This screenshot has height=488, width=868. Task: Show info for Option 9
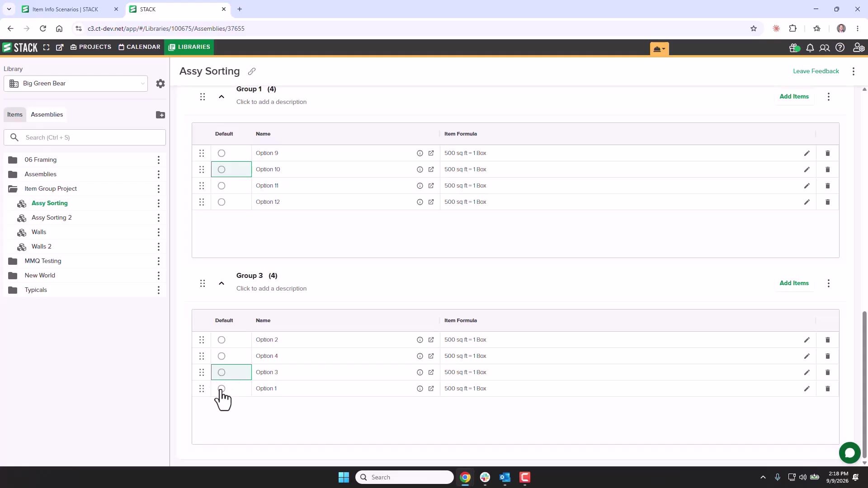tap(420, 153)
